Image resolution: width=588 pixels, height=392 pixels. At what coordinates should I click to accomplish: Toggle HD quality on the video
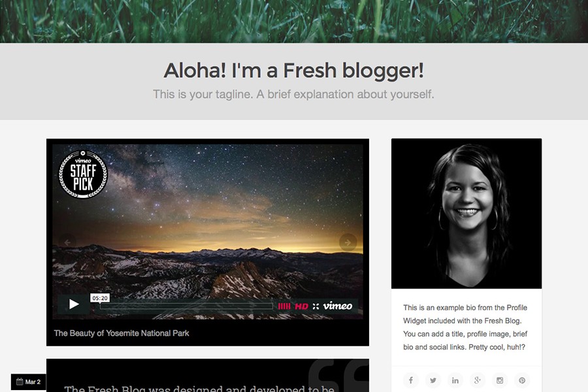301,306
